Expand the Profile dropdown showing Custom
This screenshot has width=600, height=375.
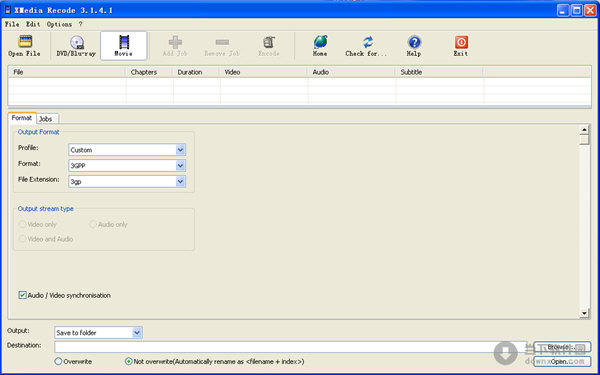pyautogui.click(x=127, y=150)
